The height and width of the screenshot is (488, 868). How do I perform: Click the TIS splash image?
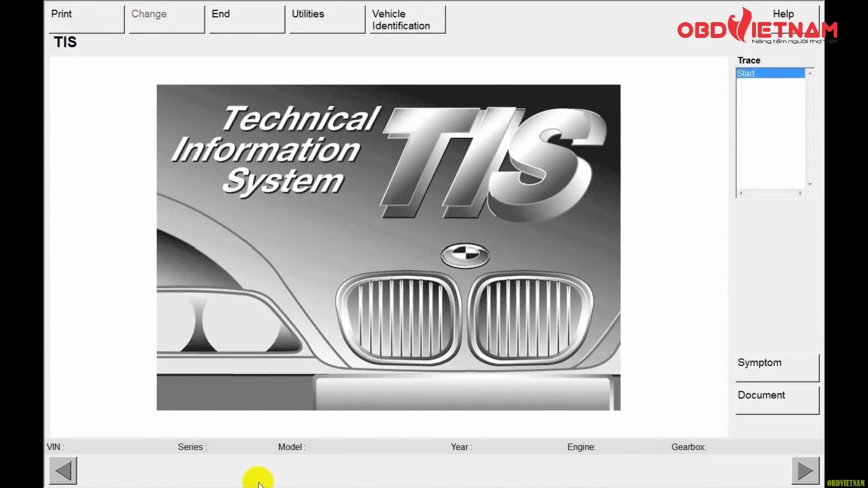(x=388, y=247)
